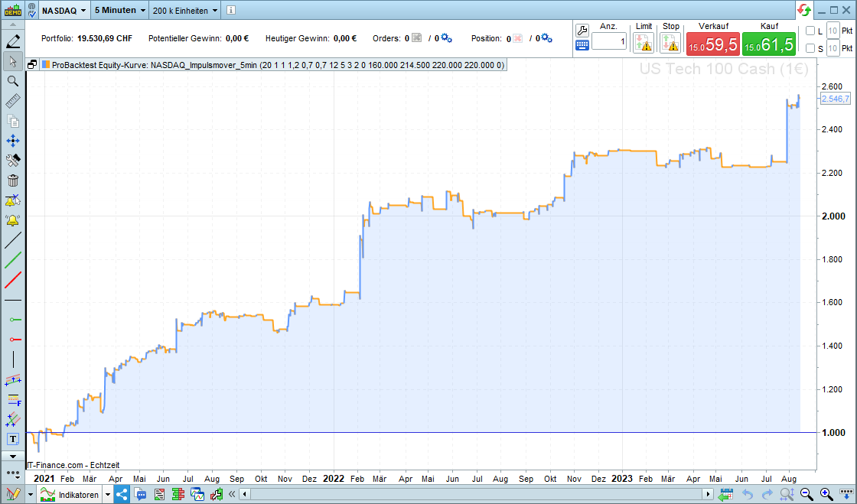Click the red-green refresh sync icon
This screenshot has height=504, width=857.
[x=804, y=10]
